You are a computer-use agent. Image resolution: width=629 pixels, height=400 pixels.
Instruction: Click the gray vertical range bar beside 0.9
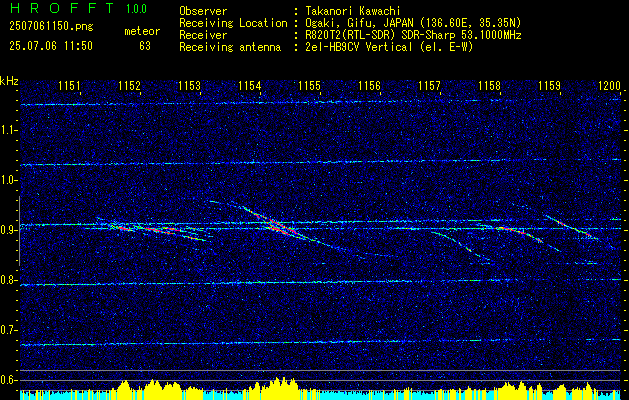pos(19,231)
